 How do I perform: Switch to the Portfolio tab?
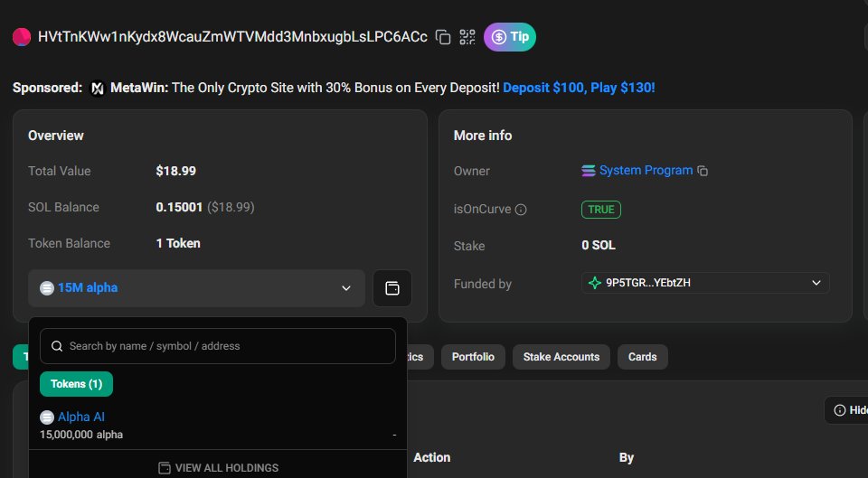(473, 357)
